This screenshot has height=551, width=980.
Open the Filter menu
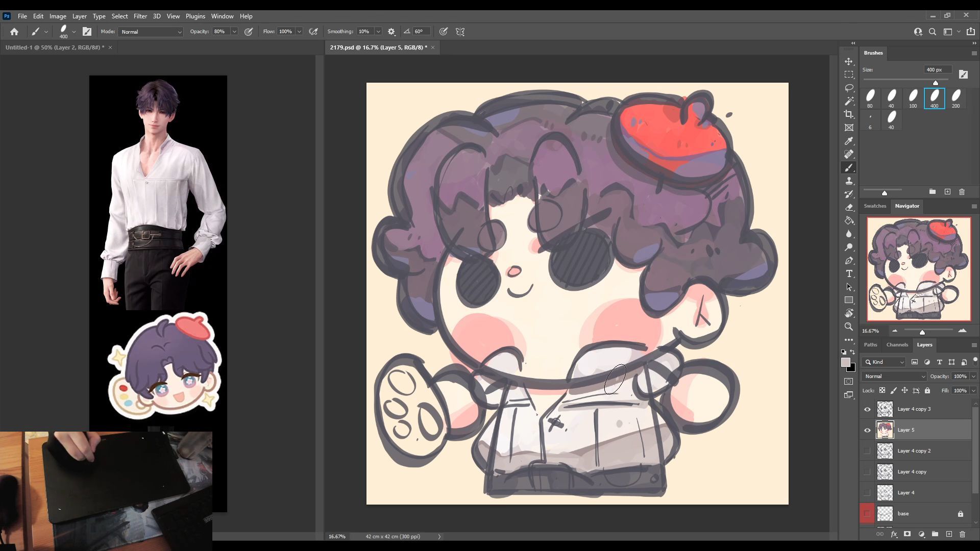click(x=140, y=16)
